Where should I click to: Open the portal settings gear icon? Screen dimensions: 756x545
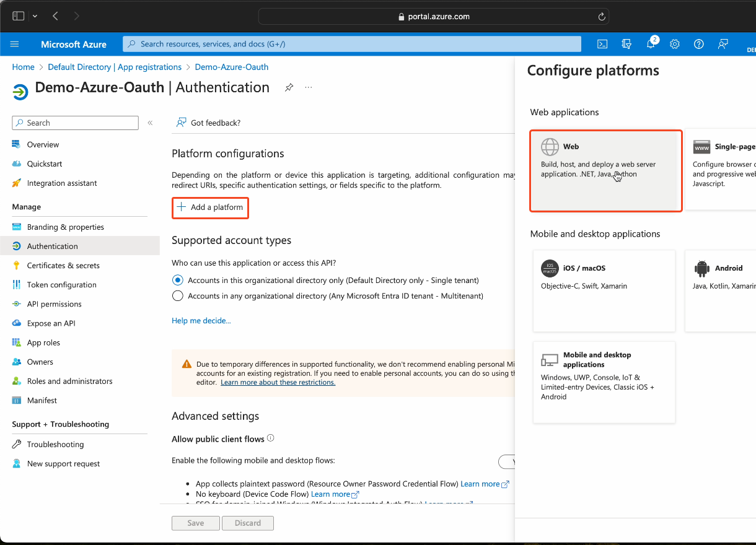pyautogui.click(x=675, y=44)
